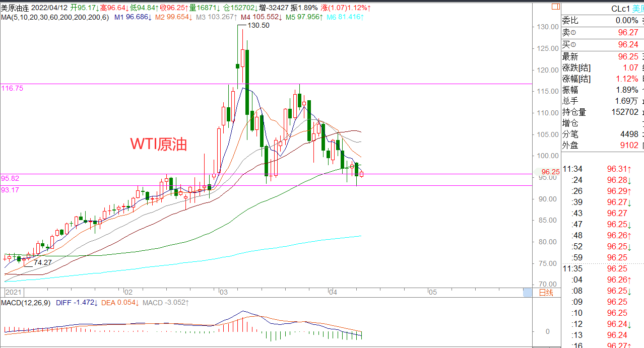
Task: Click the M4 105.552 moving average value
Action: (261, 17)
